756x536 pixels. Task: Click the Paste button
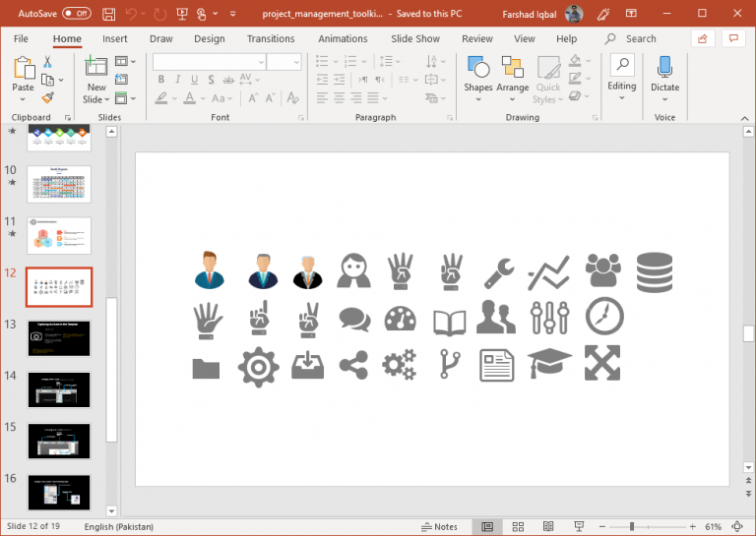(24, 80)
